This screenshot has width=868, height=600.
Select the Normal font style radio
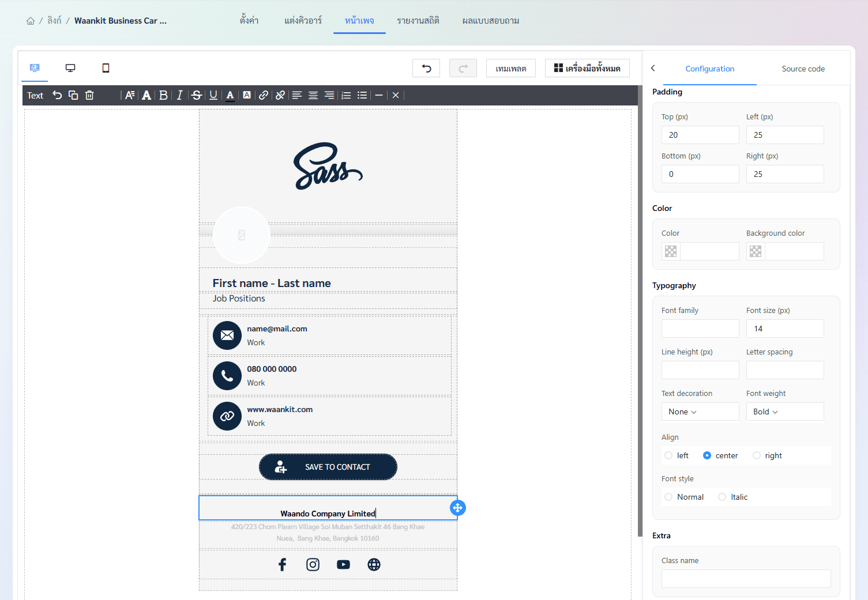point(668,497)
